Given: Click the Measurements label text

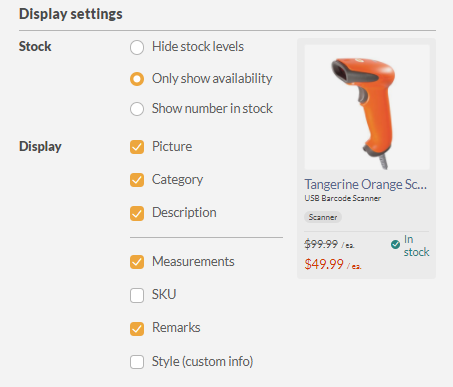Looking at the screenshot, I should coord(193,261).
